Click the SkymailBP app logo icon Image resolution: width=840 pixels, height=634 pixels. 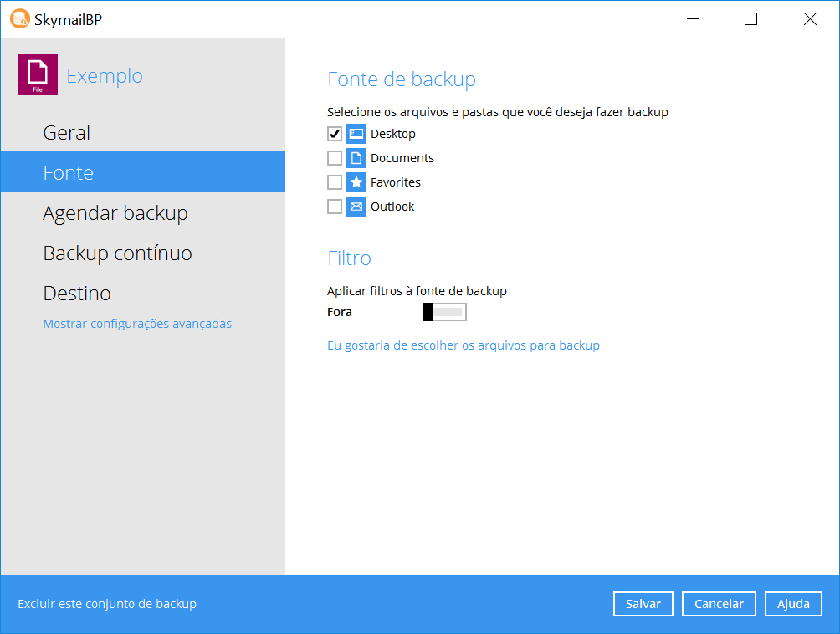coord(19,18)
